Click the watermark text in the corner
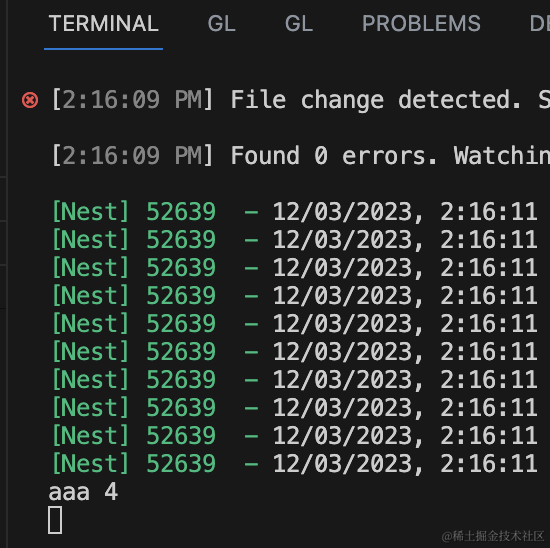The height and width of the screenshot is (548, 550). tap(492, 536)
